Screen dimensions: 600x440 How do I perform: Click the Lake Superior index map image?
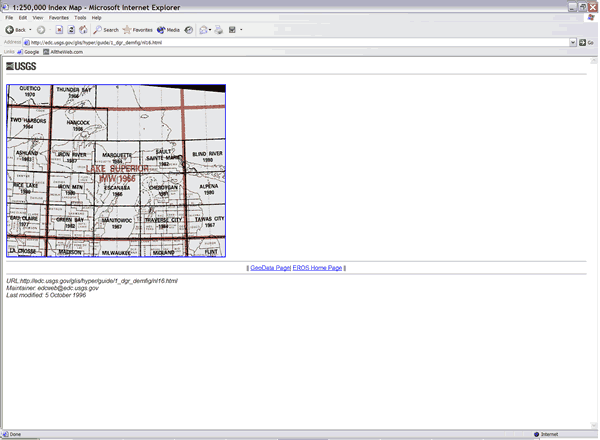pyautogui.click(x=116, y=171)
